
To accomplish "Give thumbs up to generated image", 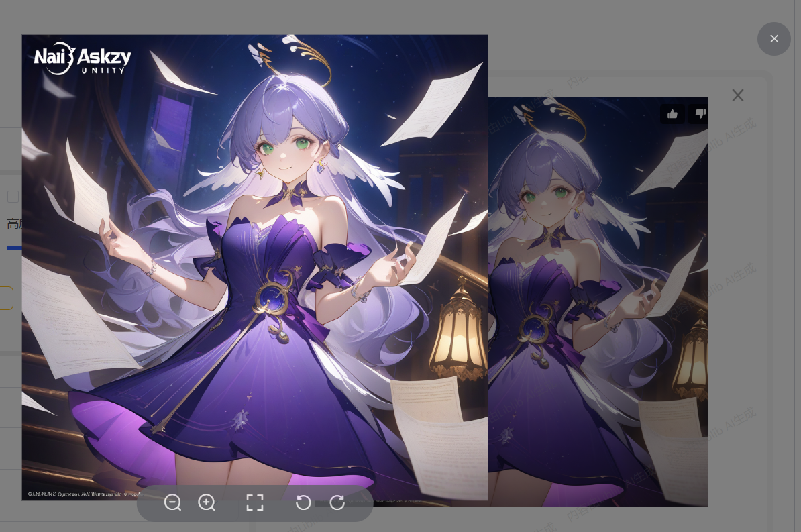I will (672, 114).
